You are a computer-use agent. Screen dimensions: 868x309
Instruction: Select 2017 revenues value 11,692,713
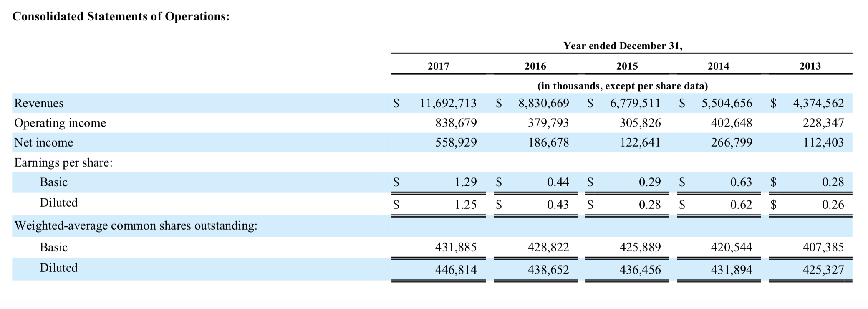click(x=448, y=103)
